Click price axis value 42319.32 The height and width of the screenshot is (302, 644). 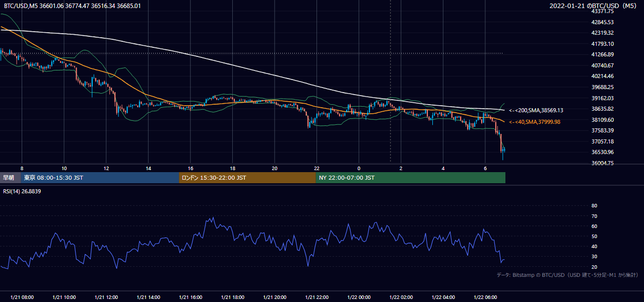(x=603, y=33)
